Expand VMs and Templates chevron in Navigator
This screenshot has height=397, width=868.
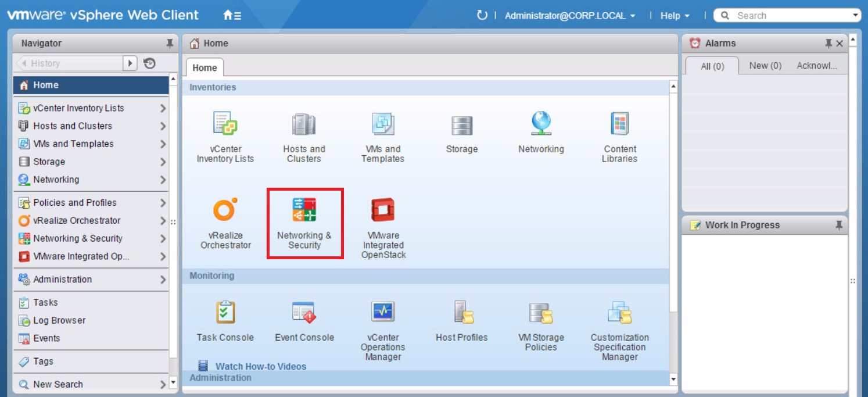click(163, 144)
